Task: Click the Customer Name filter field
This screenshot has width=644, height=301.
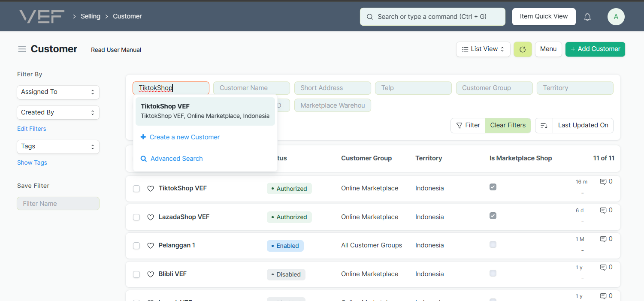Action: [x=251, y=88]
